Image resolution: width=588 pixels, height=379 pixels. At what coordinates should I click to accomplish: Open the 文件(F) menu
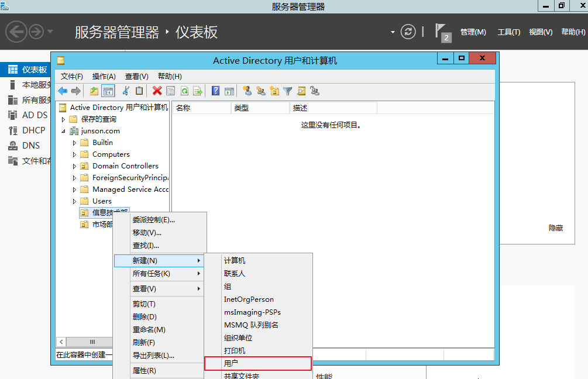(71, 77)
